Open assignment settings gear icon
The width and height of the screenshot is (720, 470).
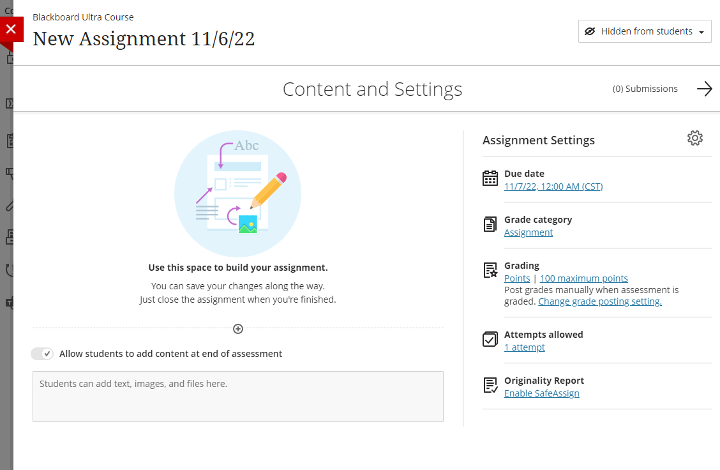695,139
